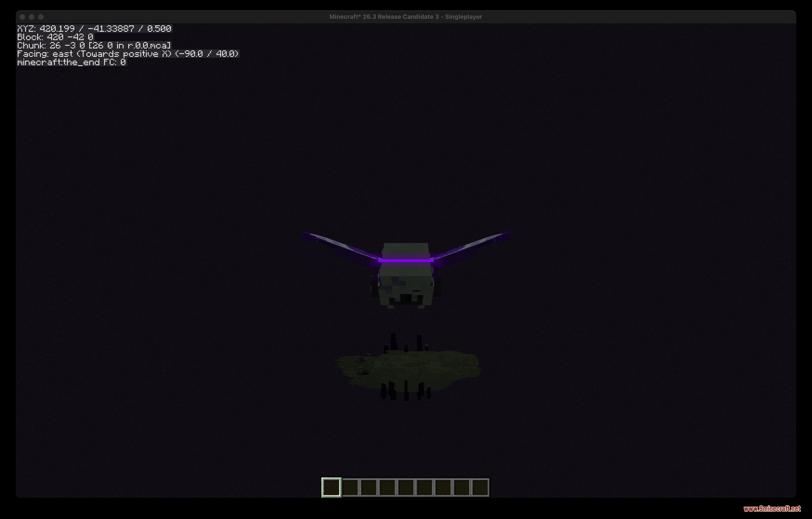Click the "XYZ: 420.199 / -41.33887 / 0.500" line
The height and width of the screenshot is (519, 812).
point(95,29)
